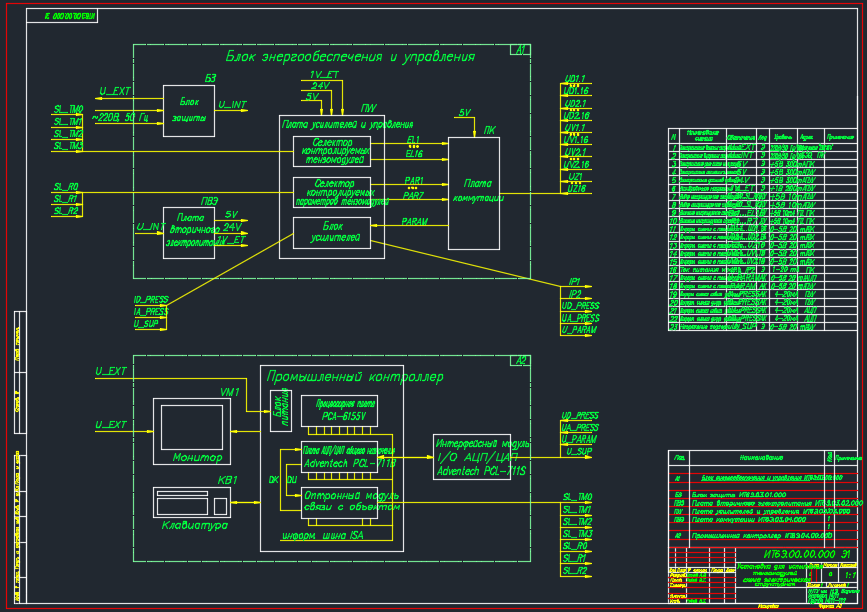Click the Блок энергообеспечения и управления heading
Screen dimensions: 867x612
[x=349, y=57]
